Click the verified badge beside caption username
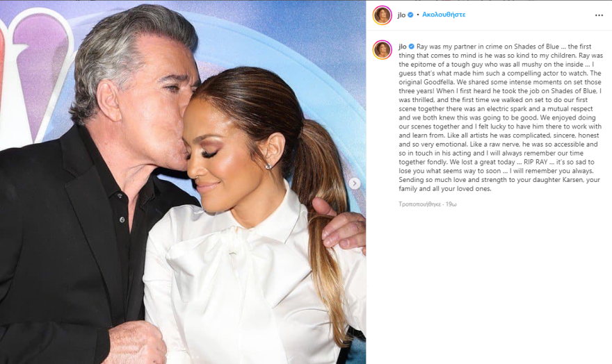The width and height of the screenshot is (612, 364). pyautogui.click(x=412, y=47)
